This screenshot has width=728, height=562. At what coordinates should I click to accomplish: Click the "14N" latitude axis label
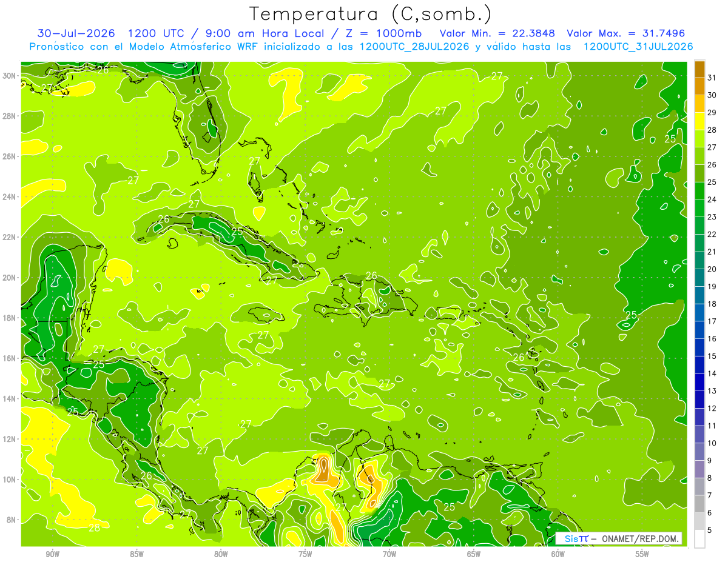coord(10,398)
